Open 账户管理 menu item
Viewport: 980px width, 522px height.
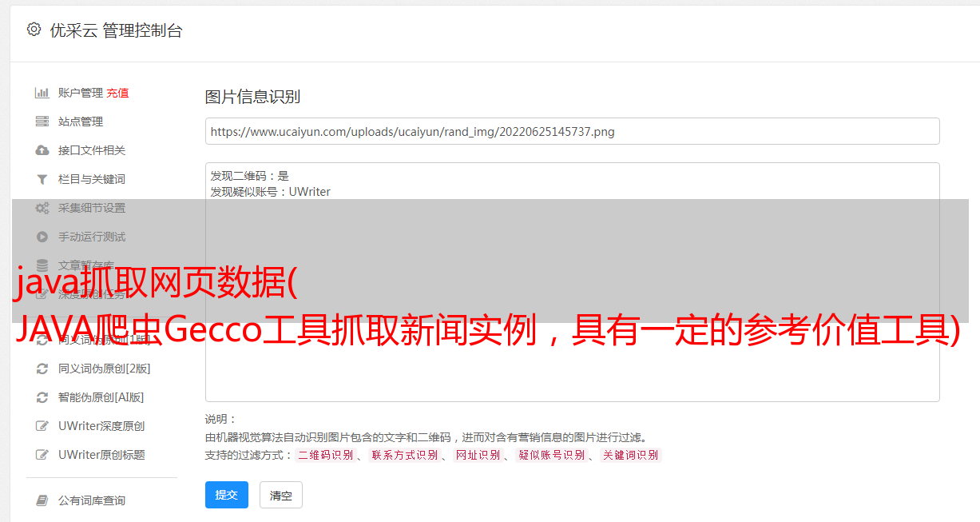tap(81, 93)
